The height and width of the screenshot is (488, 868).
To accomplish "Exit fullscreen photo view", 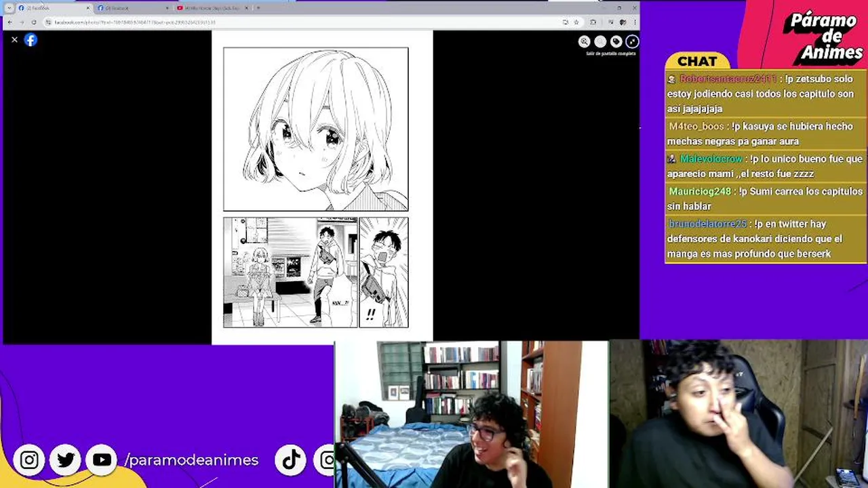I will click(x=632, y=41).
